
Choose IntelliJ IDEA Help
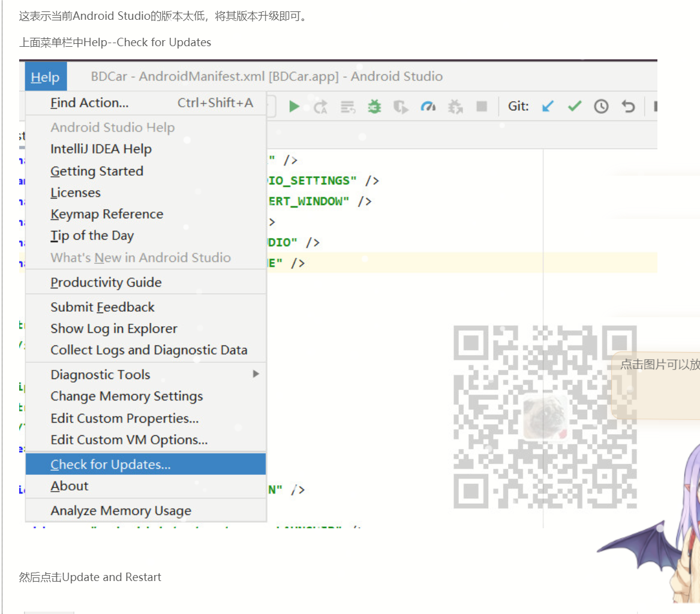point(146,149)
